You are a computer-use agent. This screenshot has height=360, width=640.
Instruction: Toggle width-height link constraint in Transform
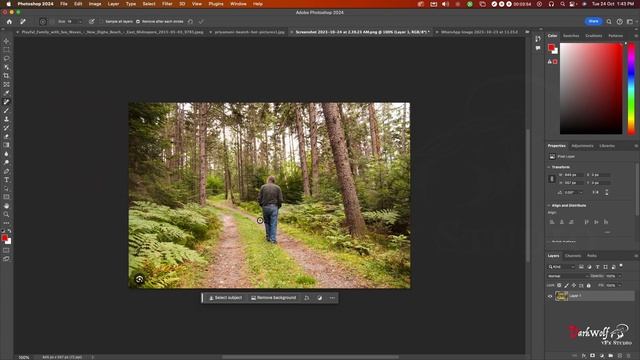click(552, 179)
